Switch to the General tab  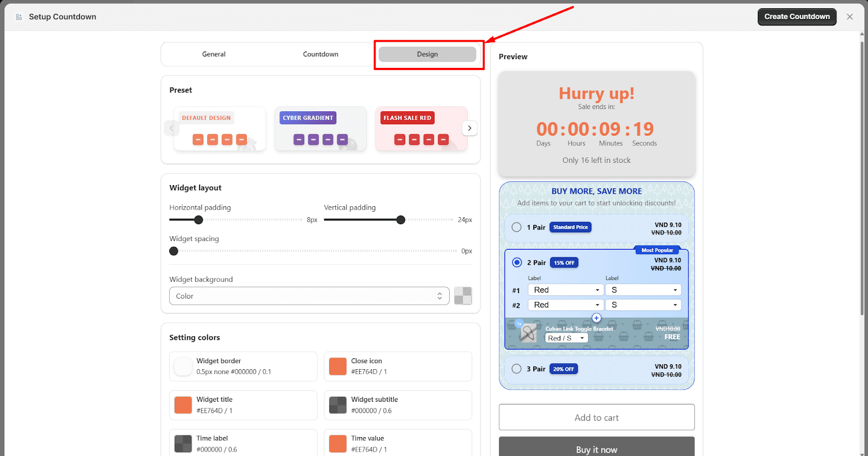point(214,54)
